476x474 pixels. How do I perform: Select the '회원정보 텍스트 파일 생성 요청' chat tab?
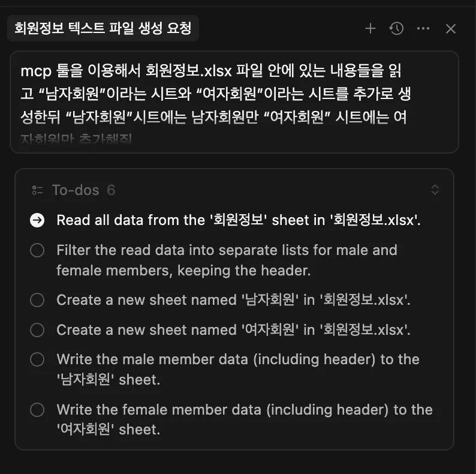click(x=103, y=28)
